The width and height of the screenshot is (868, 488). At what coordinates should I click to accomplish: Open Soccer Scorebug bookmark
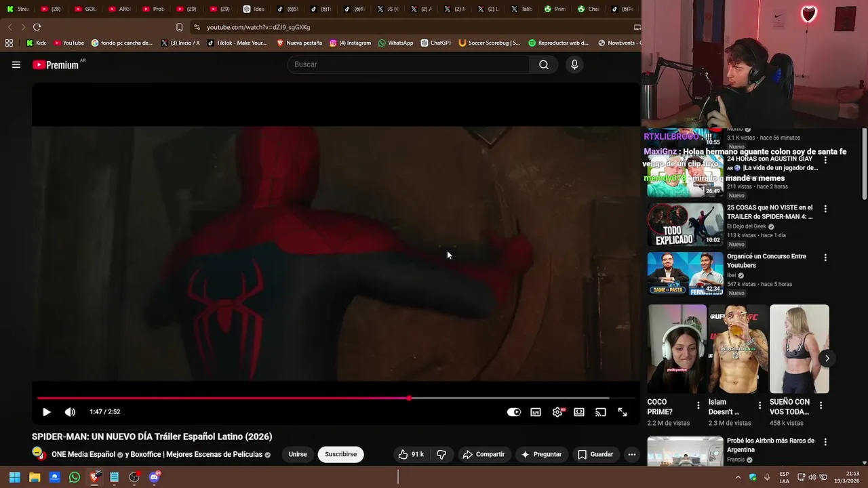click(489, 43)
